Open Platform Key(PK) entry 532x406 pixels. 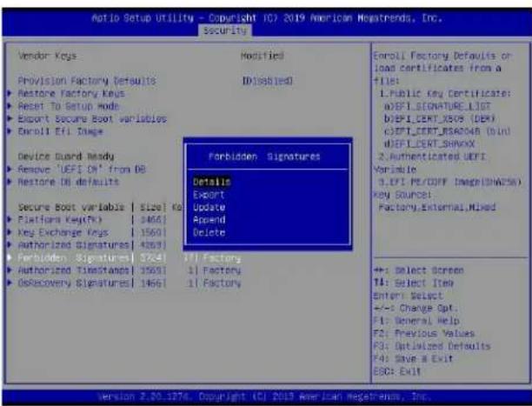60,220
